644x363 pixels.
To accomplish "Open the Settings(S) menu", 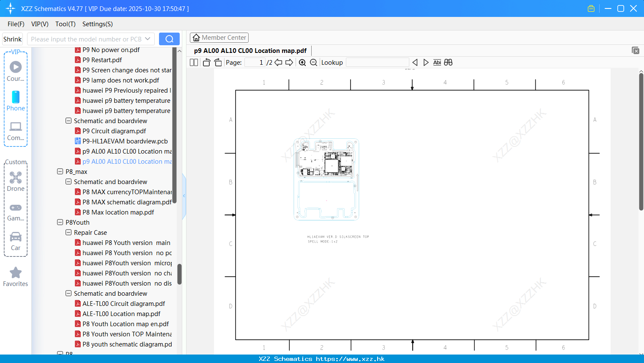I will point(98,24).
